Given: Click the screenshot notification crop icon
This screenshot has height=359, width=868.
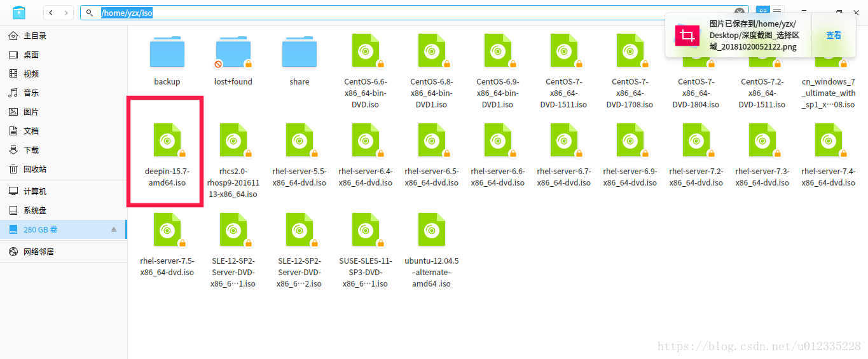Looking at the screenshot, I should [687, 36].
